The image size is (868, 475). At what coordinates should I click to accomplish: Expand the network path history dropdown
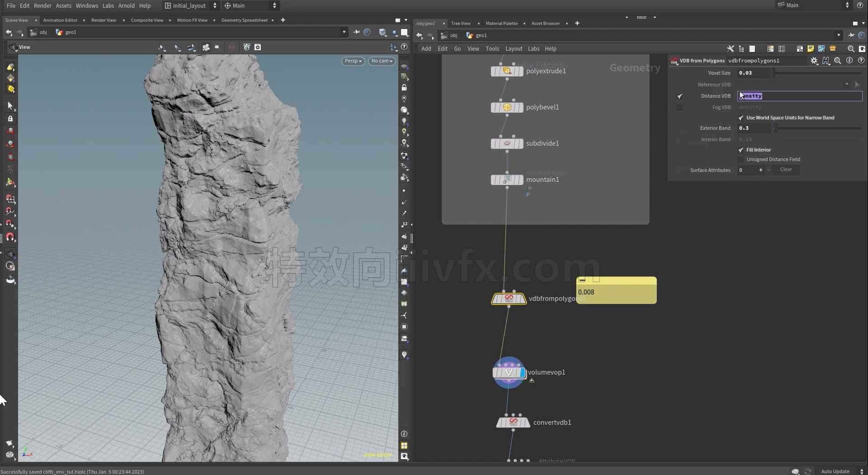839,35
